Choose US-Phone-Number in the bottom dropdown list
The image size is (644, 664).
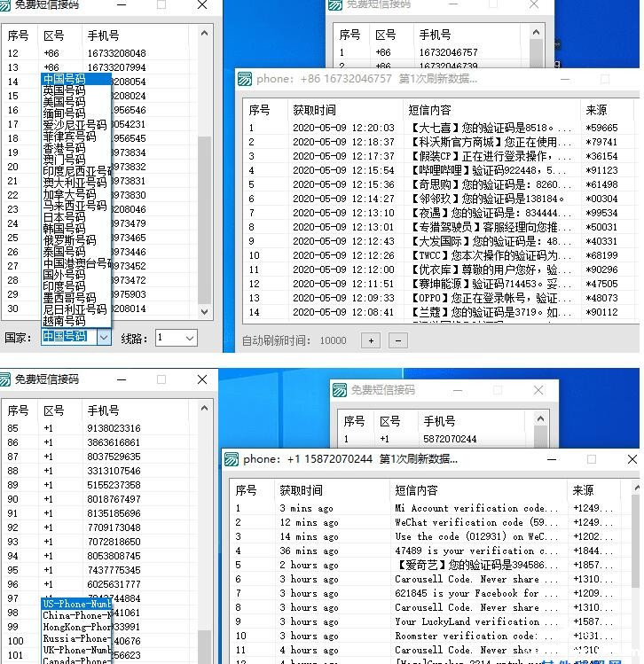click(76, 604)
